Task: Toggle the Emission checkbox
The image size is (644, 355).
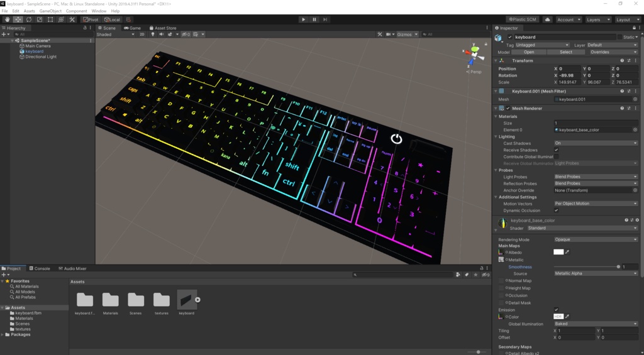Action: tap(557, 309)
